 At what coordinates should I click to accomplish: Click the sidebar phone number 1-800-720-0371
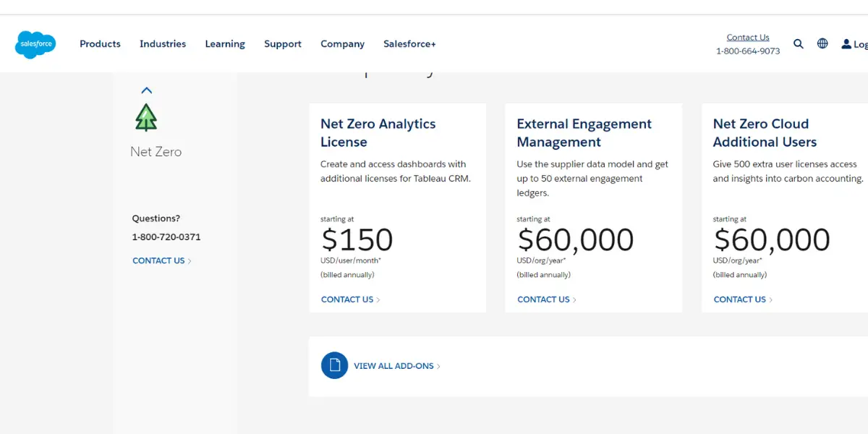(166, 237)
